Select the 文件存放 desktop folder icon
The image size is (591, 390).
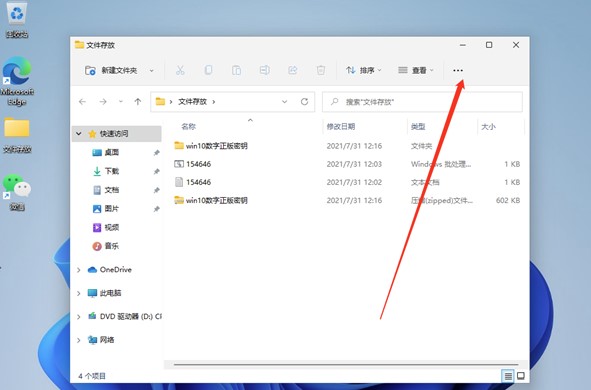17,135
